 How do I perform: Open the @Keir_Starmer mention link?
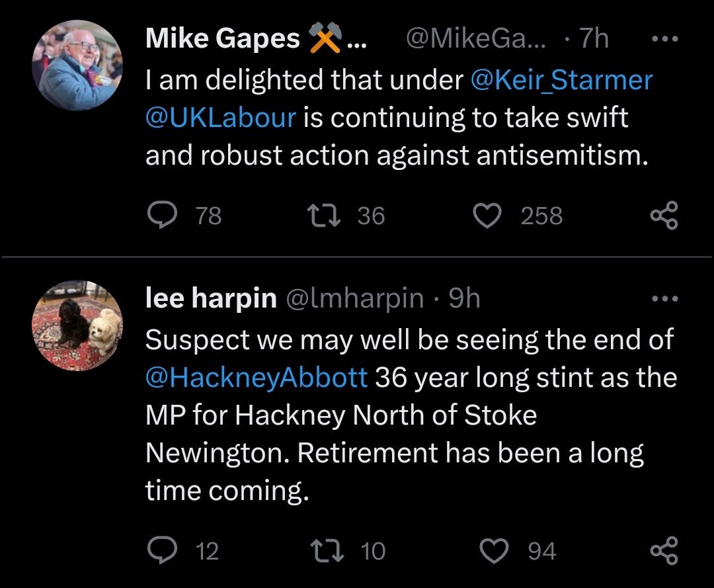pyautogui.click(x=561, y=80)
